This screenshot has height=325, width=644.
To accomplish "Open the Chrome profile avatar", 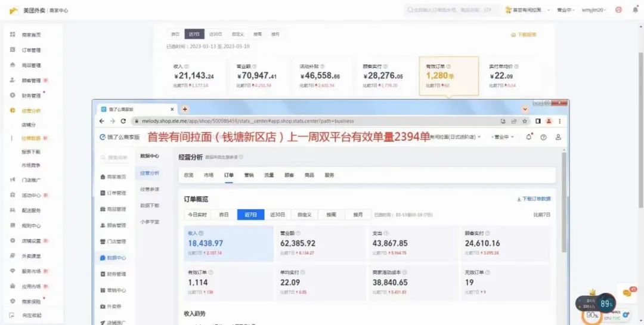I will coord(549,121).
